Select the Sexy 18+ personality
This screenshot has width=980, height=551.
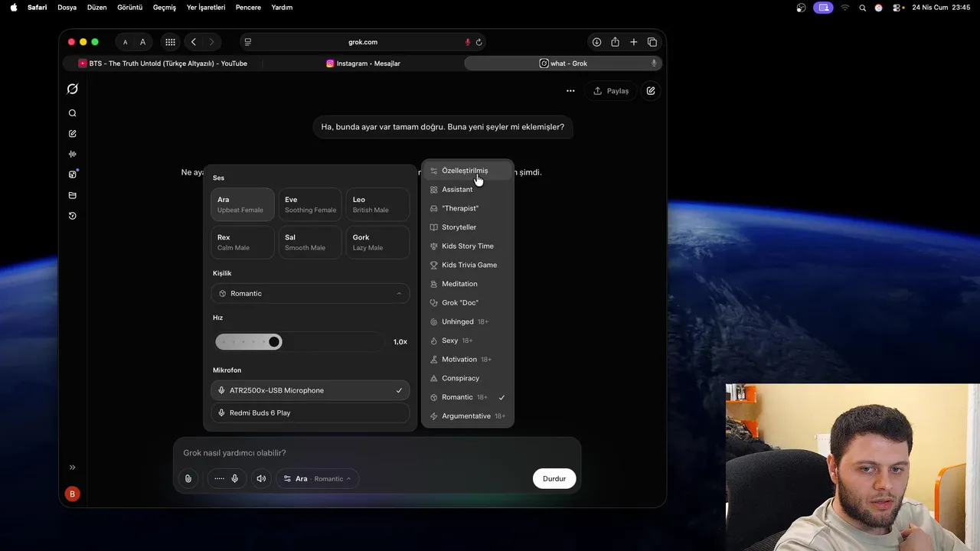(467, 341)
